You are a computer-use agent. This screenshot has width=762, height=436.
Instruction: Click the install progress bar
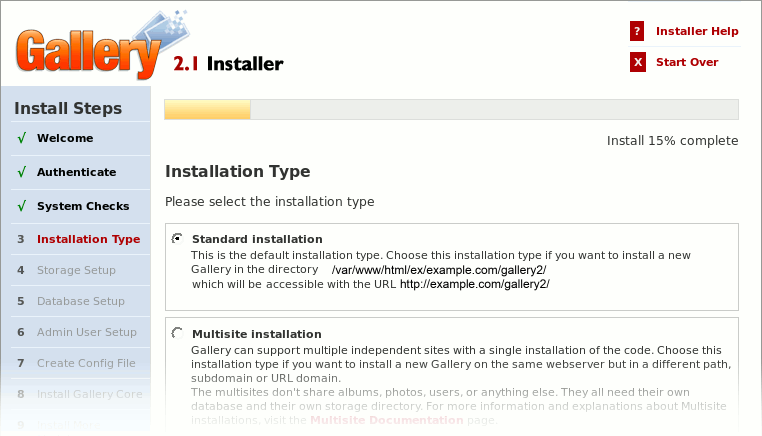coord(451,109)
